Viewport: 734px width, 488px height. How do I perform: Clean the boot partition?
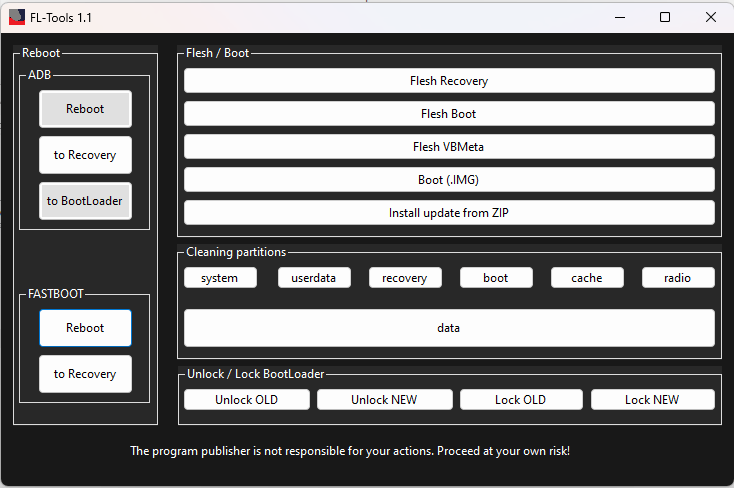(x=496, y=278)
